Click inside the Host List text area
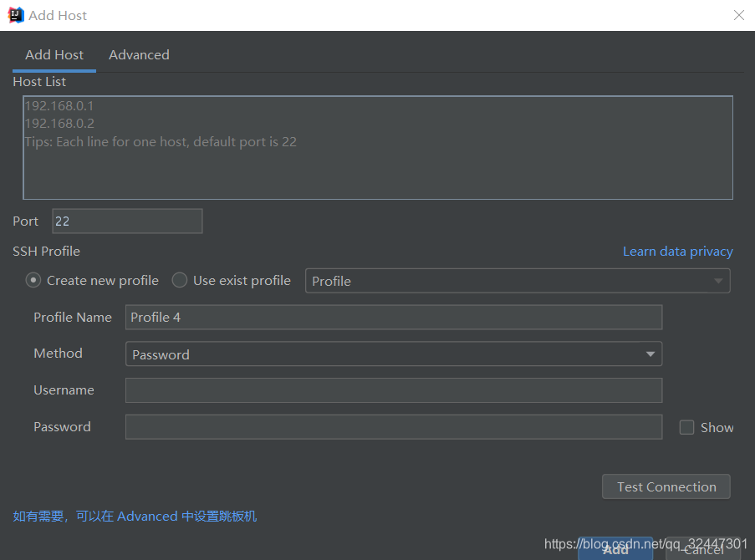This screenshot has width=755, height=560. 378,147
